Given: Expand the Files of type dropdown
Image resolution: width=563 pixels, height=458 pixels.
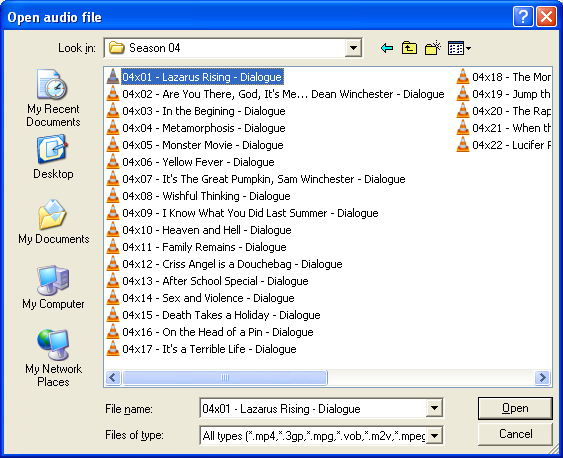Looking at the screenshot, I should coord(434,436).
